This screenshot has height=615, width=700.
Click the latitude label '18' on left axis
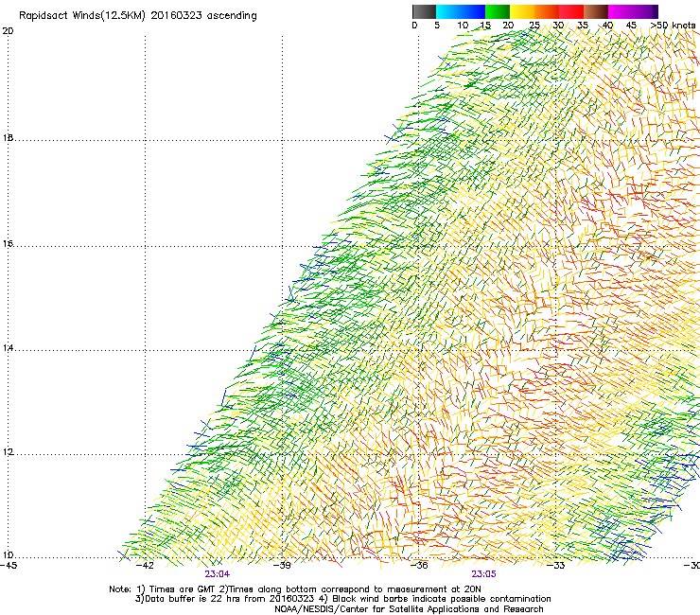8,137
